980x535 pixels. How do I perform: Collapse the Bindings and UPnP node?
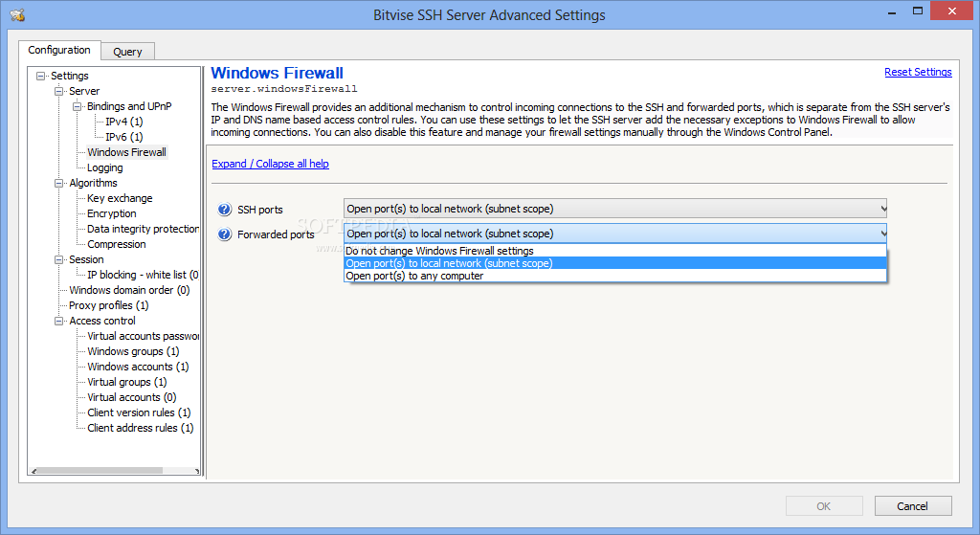(x=77, y=106)
